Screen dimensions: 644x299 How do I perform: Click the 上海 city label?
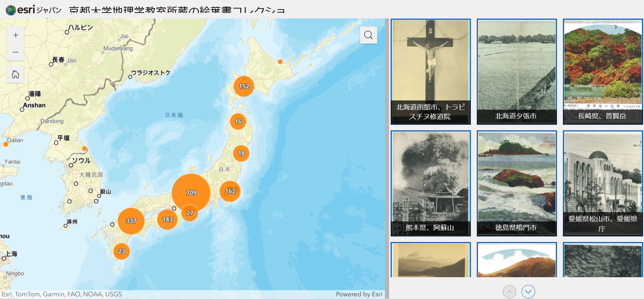click(11, 254)
